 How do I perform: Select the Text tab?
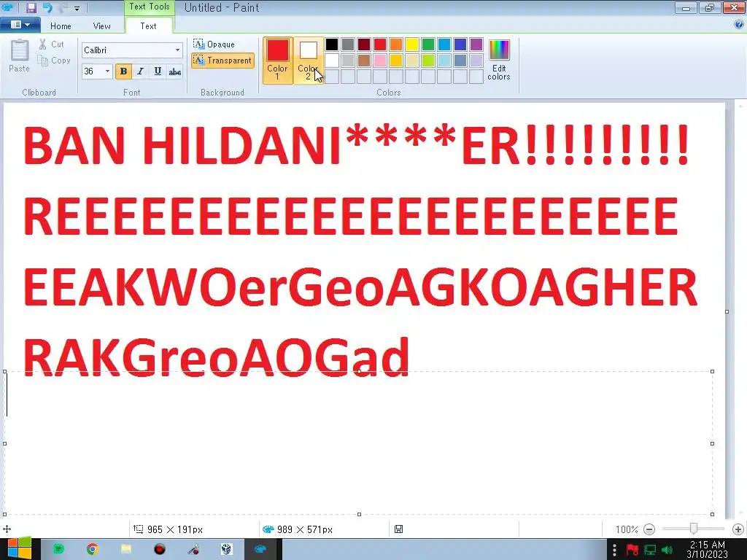coord(148,26)
